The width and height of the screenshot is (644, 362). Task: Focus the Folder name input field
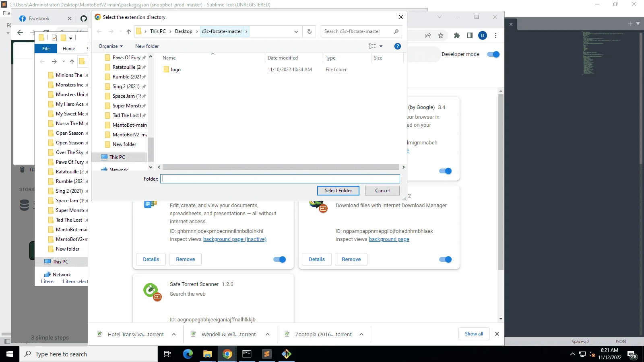coord(280,179)
